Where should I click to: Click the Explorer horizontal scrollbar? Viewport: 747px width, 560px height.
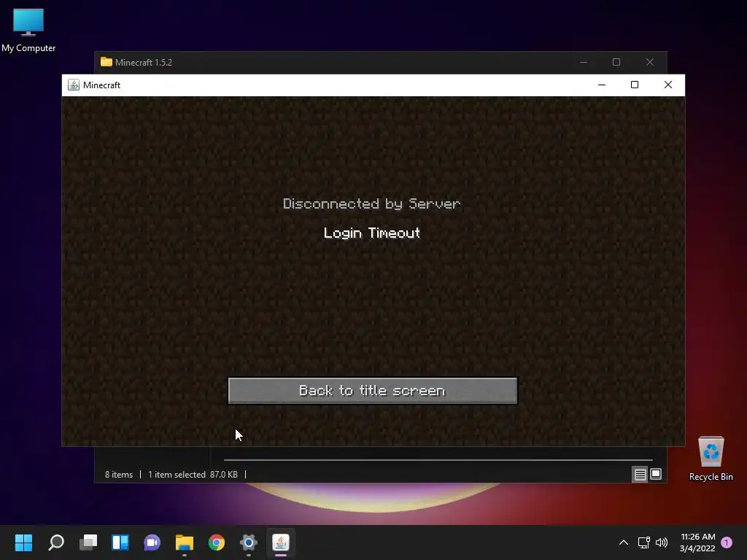click(x=438, y=460)
